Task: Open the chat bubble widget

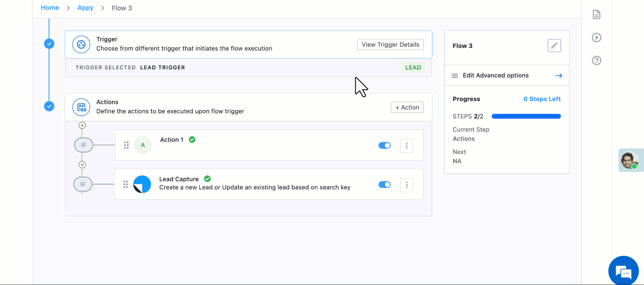Action: click(x=623, y=271)
